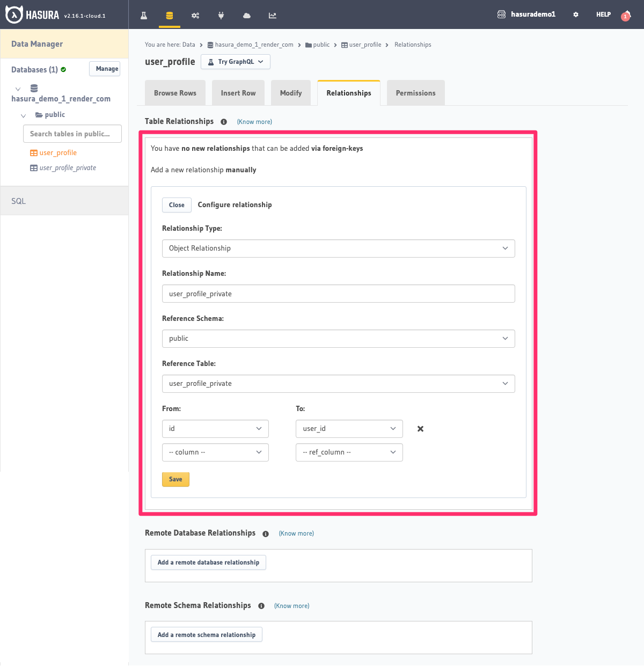Select the Data database icon in top bar
The image size is (644, 666).
click(169, 16)
